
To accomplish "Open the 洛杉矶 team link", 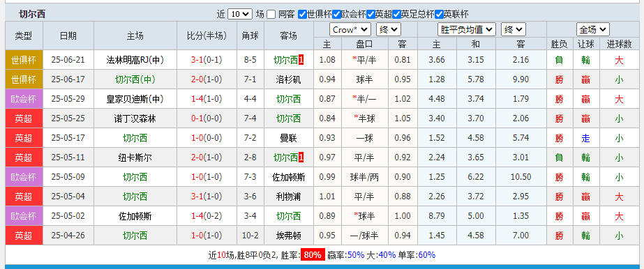I will coord(288,79).
